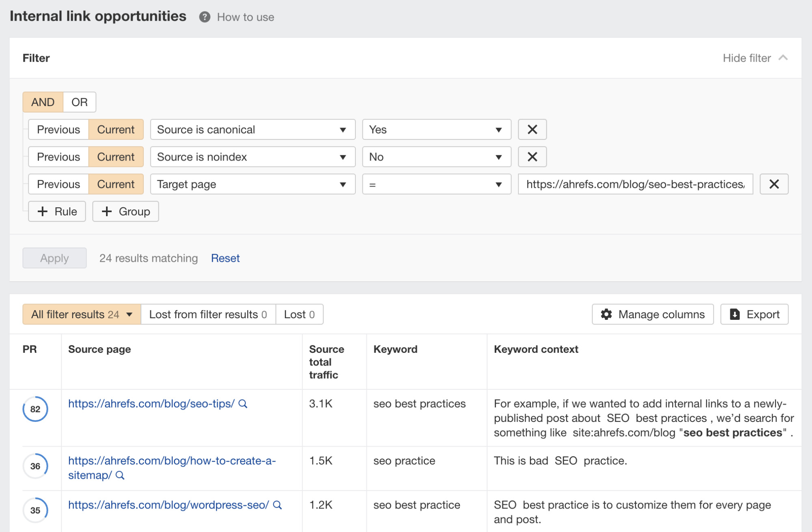
Task: Switch to Lost from filter results tab
Action: point(208,314)
